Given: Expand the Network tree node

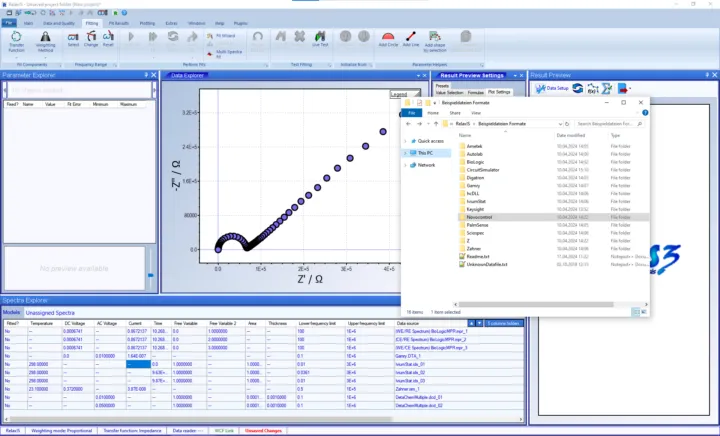Looking at the screenshot, I should pyautogui.click(x=405, y=165).
